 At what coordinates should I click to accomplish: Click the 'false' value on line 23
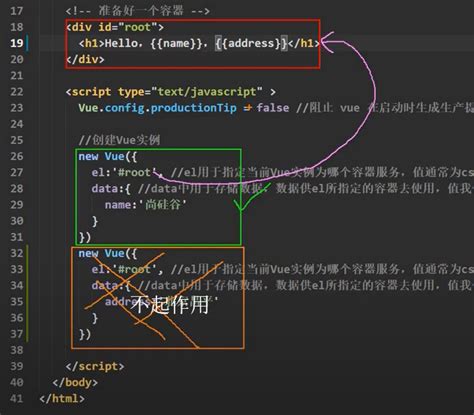[x=273, y=108]
